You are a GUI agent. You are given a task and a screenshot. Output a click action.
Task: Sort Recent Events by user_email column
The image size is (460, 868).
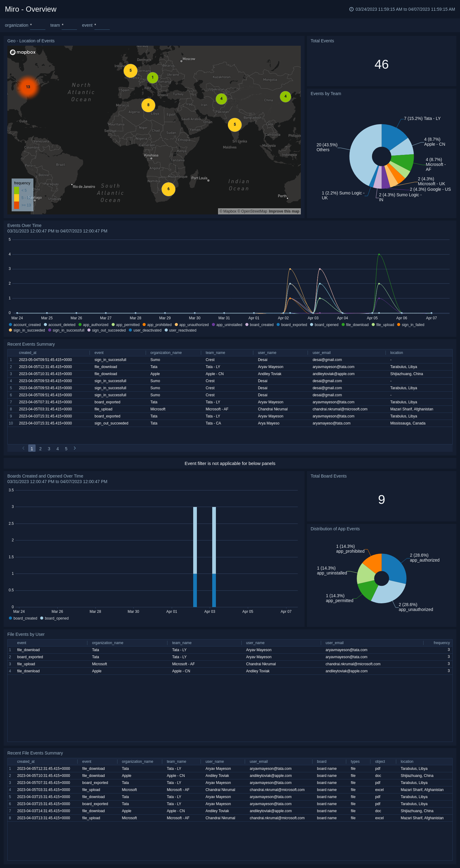pos(321,353)
